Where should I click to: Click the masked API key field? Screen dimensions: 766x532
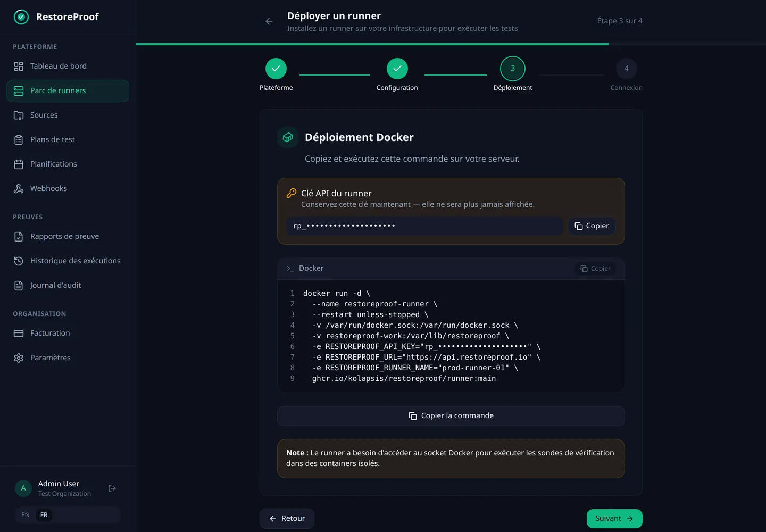[424, 226]
